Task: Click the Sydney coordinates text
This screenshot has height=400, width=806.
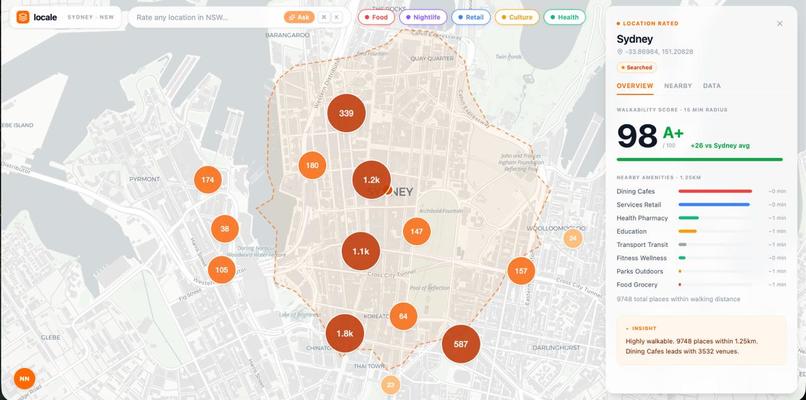Action: (659, 52)
